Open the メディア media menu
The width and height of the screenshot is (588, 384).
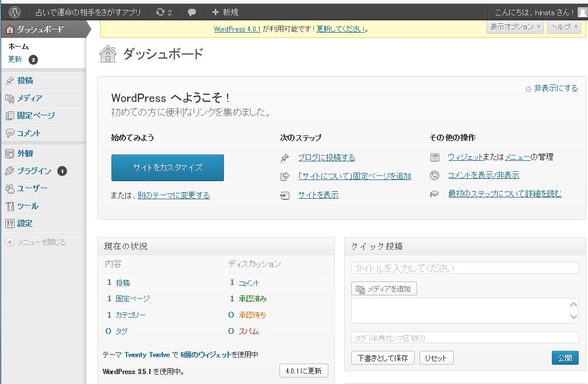click(x=30, y=98)
